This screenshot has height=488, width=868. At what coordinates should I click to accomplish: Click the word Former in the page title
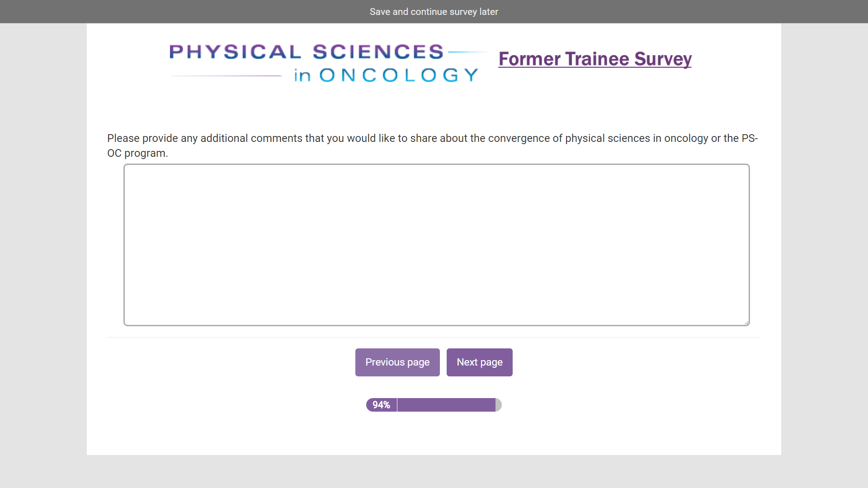(x=529, y=59)
